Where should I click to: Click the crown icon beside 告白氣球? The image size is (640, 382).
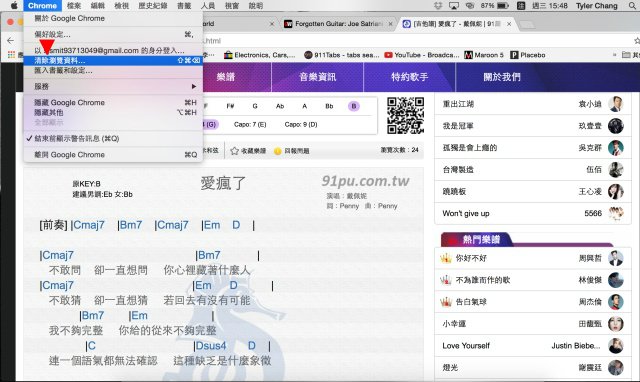tap(446, 302)
